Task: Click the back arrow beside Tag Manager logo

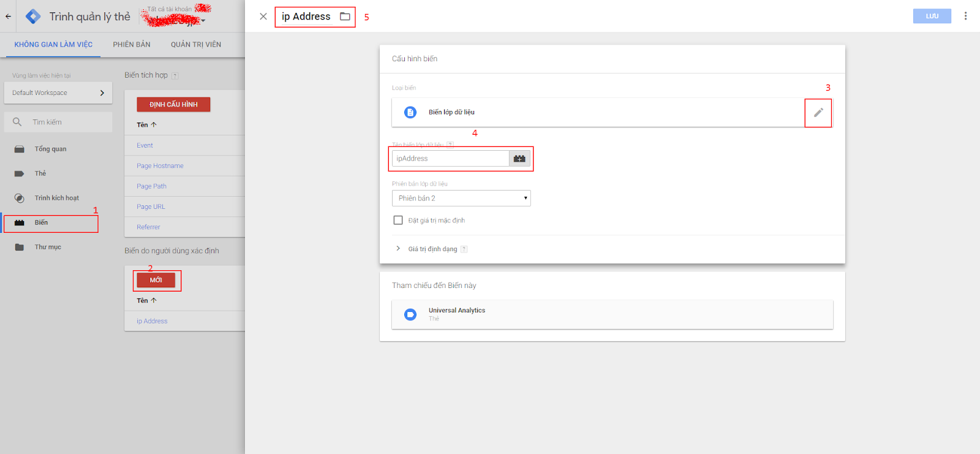Action: (8, 17)
